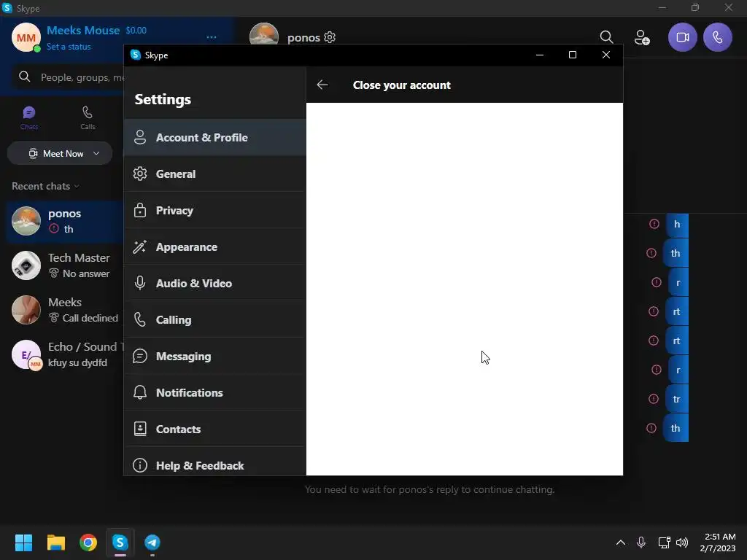Image resolution: width=747 pixels, height=560 pixels.
Task: Open Privacy settings section
Action: [x=215, y=211]
